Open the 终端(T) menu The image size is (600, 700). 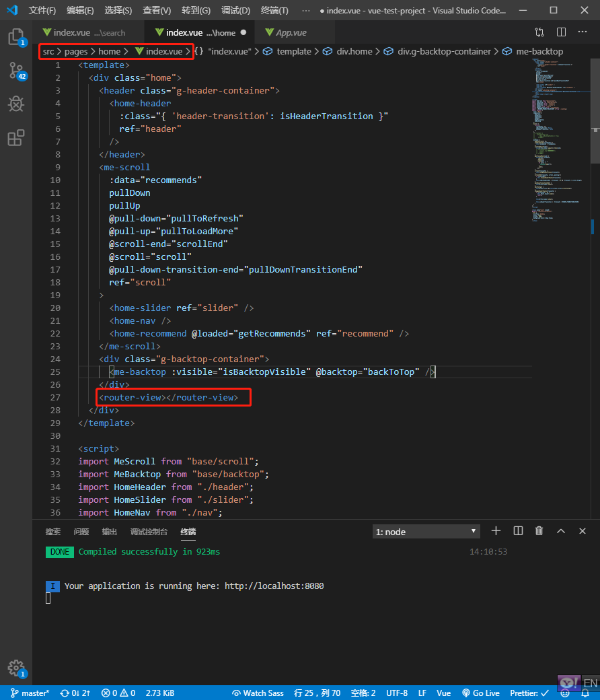[x=274, y=11]
